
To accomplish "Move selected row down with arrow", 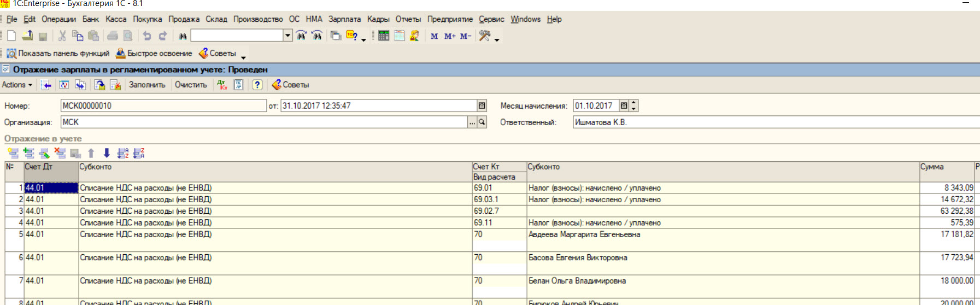I will pyautogui.click(x=107, y=154).
